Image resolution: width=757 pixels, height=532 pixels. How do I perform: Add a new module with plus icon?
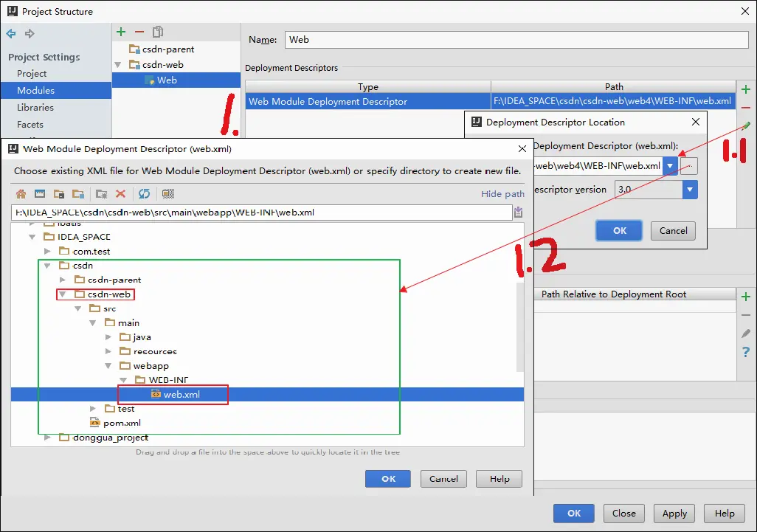(x=121, y=32)
